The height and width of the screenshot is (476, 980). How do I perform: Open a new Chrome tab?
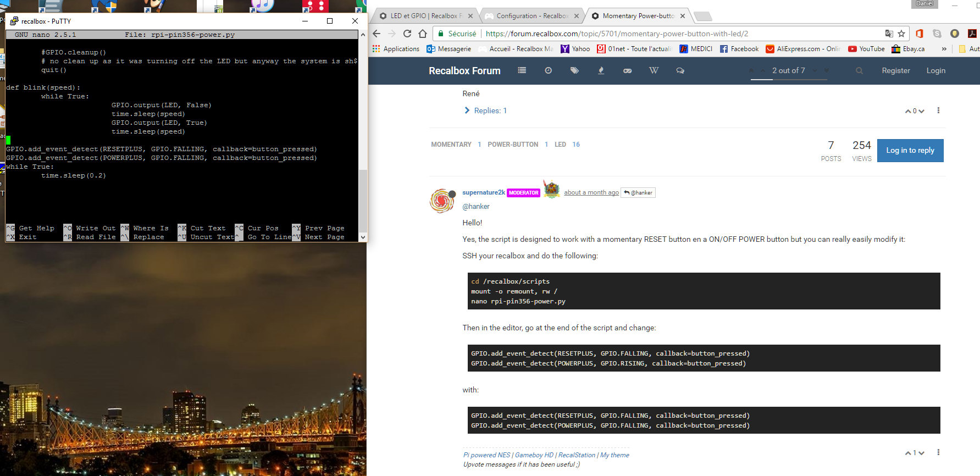click(702, 16)
